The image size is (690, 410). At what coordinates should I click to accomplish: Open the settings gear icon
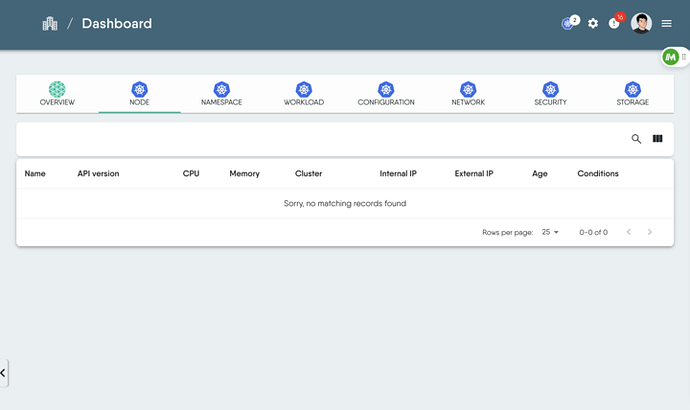click(593, 23)
